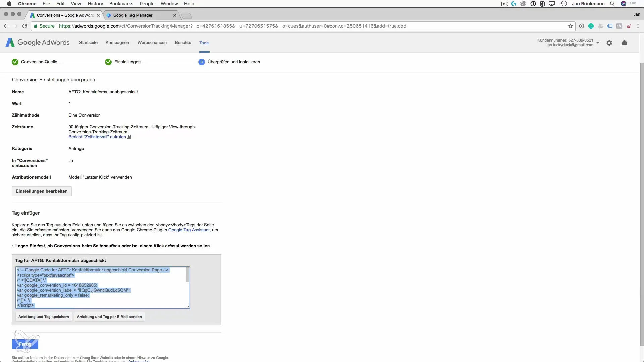This screenshot has width=644, height=362.
Task: Open the Time Machine menu bar icon
Action: pos(564,4)
